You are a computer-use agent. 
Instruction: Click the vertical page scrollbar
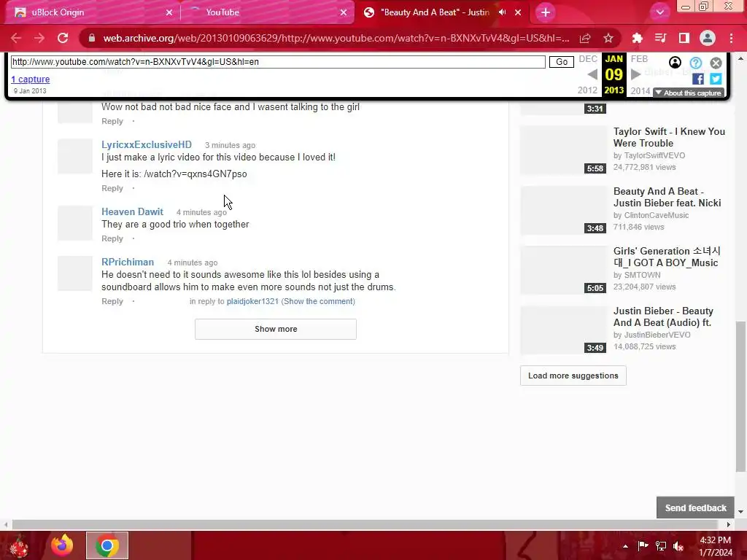740,396
